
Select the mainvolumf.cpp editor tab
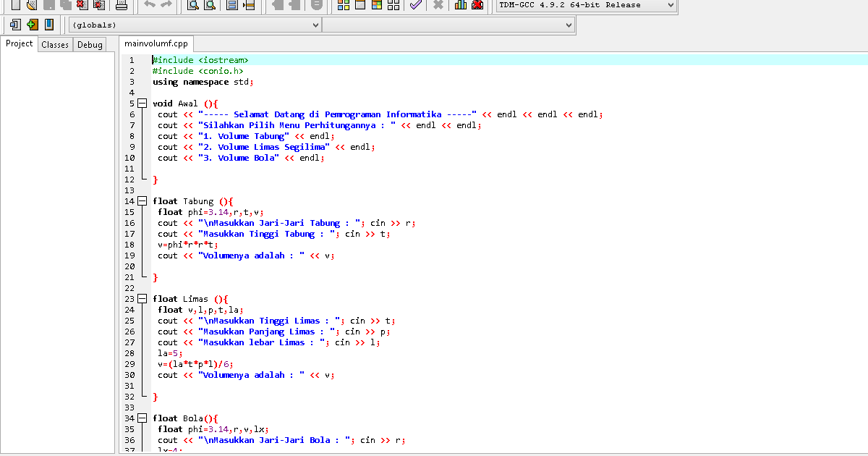pyautogui.click(x=155, y=43)
